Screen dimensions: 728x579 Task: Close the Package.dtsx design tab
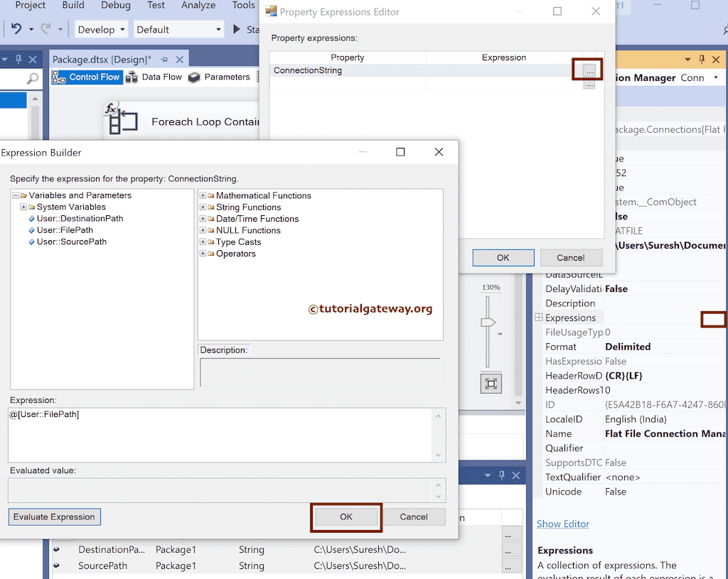tap(180, 60)
